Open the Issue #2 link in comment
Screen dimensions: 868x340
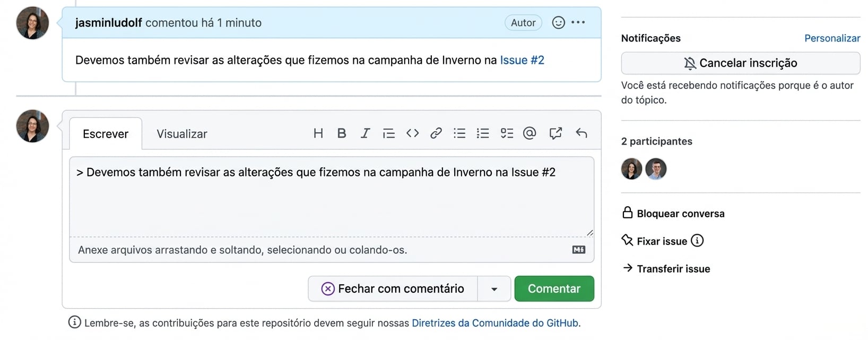[522, 60]
